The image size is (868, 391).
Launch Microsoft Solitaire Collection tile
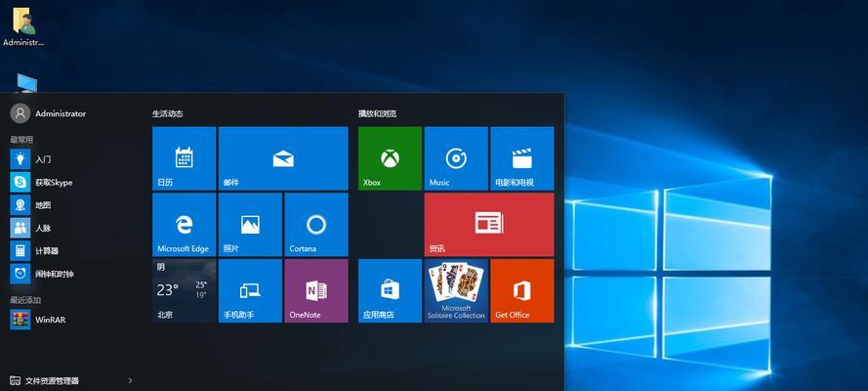[x=456, y=290]
